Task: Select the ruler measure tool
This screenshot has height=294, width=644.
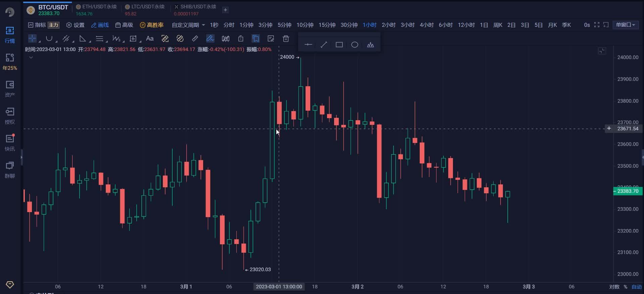Action: pos(195,39)
